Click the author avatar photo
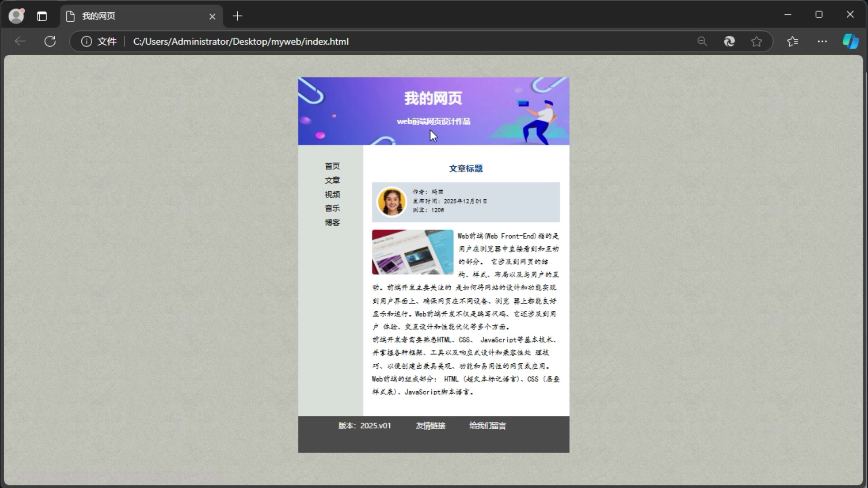The width and height of the screenshot is (868, 488). click(x=392, y=202)
